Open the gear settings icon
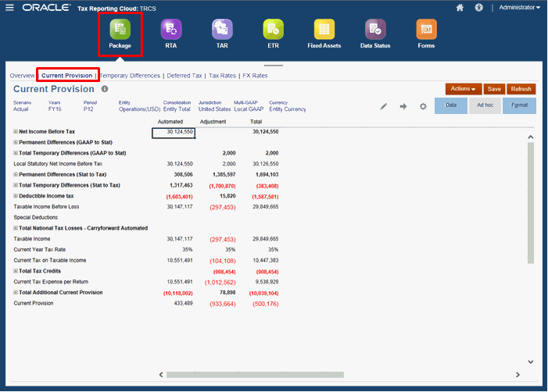The width and height of the screenshot is (548, 392). coord(423,106)
